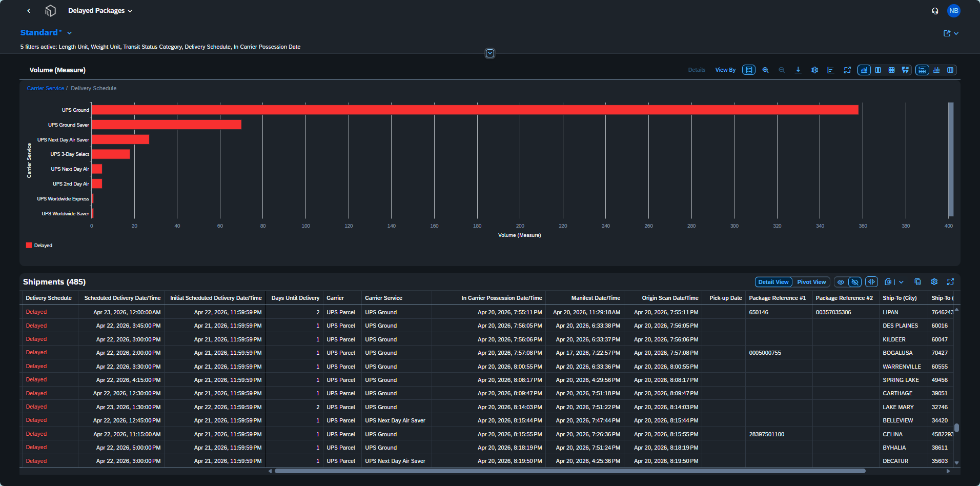
Task: Click the Days Until Delivery column header
Action: [295, 298]
